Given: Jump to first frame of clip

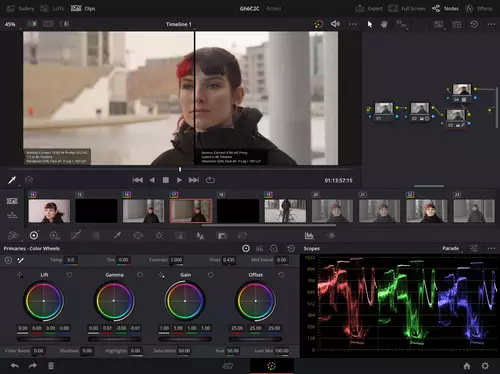Looking at the screenshot, I should click(x=138, y=180).
